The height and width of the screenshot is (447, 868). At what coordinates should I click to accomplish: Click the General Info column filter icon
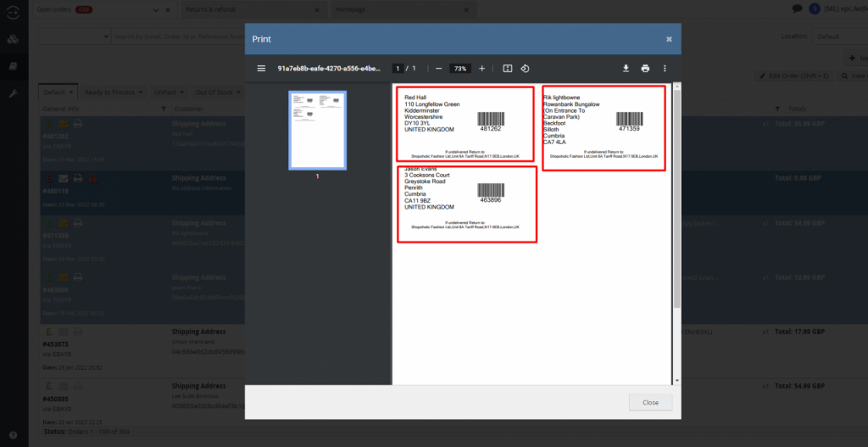[x=164, y=109]
